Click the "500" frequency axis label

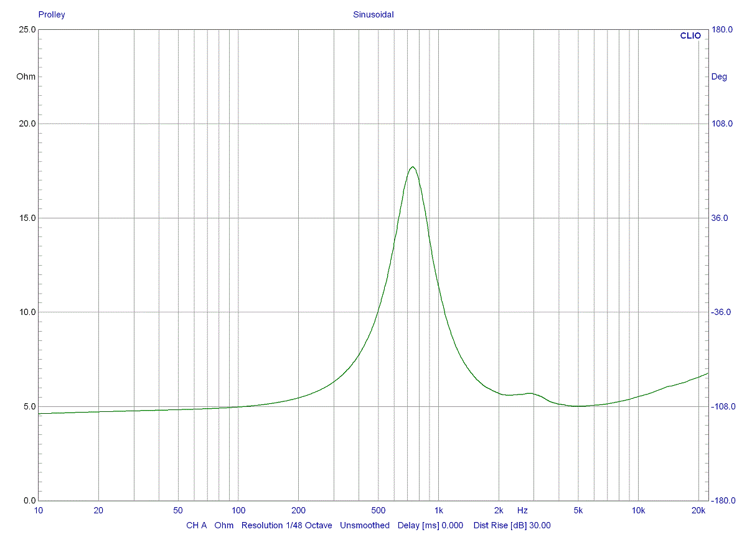pos(378,510)
